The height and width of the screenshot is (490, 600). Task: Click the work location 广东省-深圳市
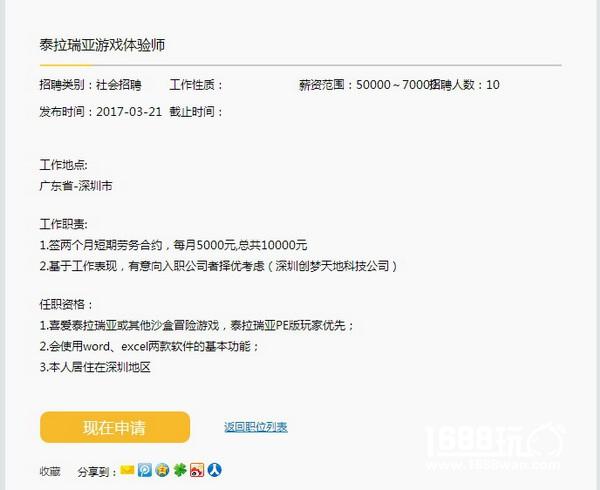click(x=76, y=186)
